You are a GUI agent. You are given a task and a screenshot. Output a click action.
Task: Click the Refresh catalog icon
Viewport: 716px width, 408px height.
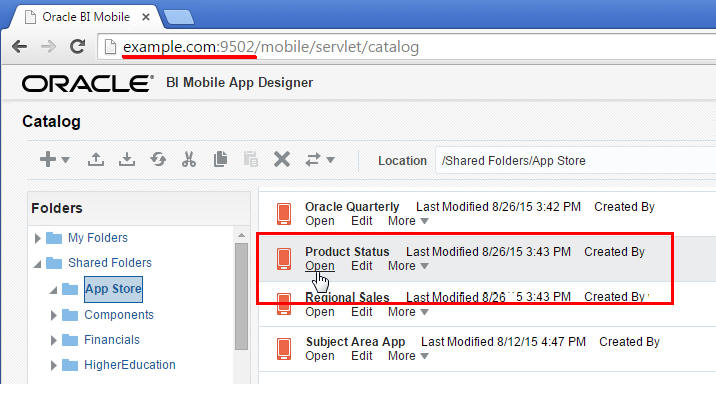coord(158,159)
